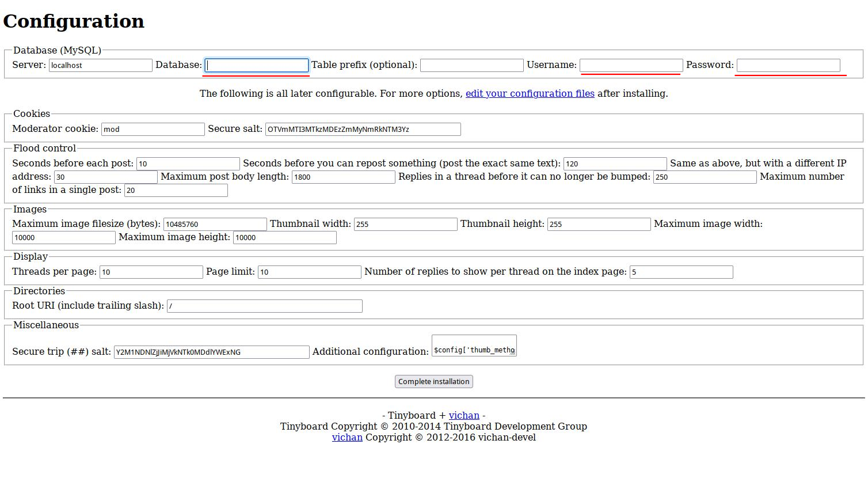Select the Page limit field
The width and height of the screenshot is (868, 482).
pyautogui.click(x=310, y=272)
